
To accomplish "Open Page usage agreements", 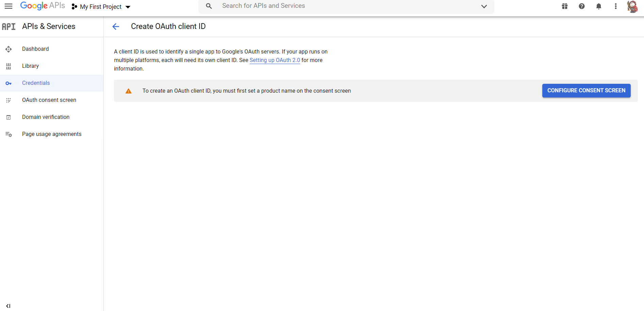I will coord(52,134).
